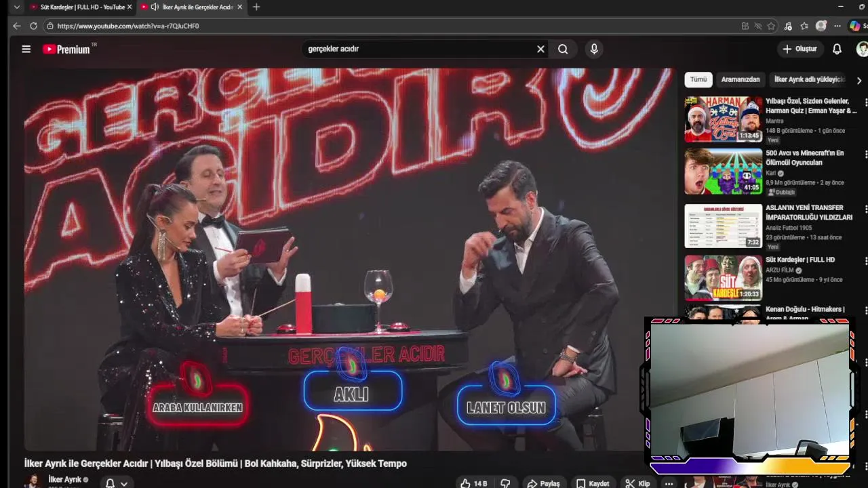The image size is (868, 488).
Task: Open Süt Kardeşler FULL HD thumbnail
Action: click(723, 277)
